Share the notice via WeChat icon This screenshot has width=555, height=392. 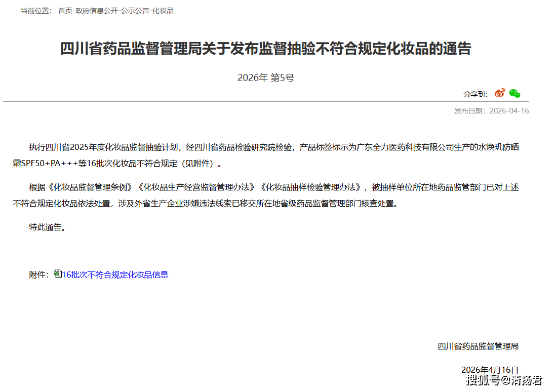pyautogui.click(x=514, y=93)
